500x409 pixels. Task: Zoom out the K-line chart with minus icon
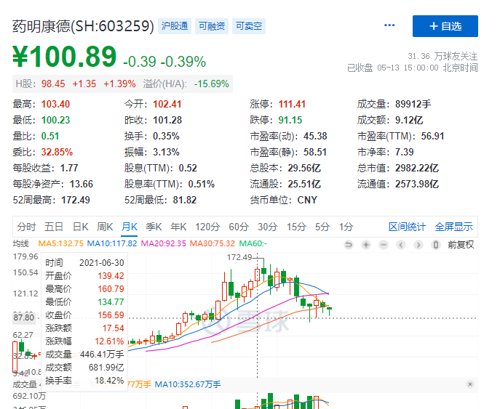click(384, 245)
